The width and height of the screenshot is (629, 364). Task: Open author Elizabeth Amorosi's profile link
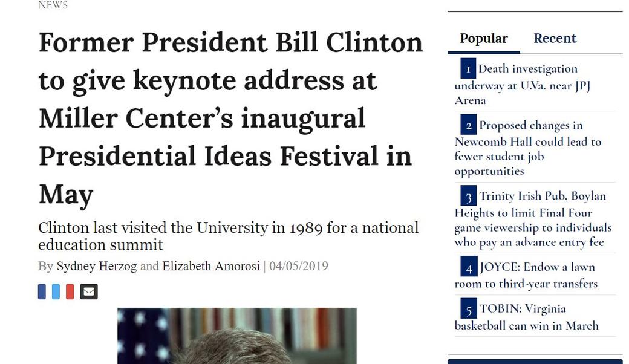[210, 266]
